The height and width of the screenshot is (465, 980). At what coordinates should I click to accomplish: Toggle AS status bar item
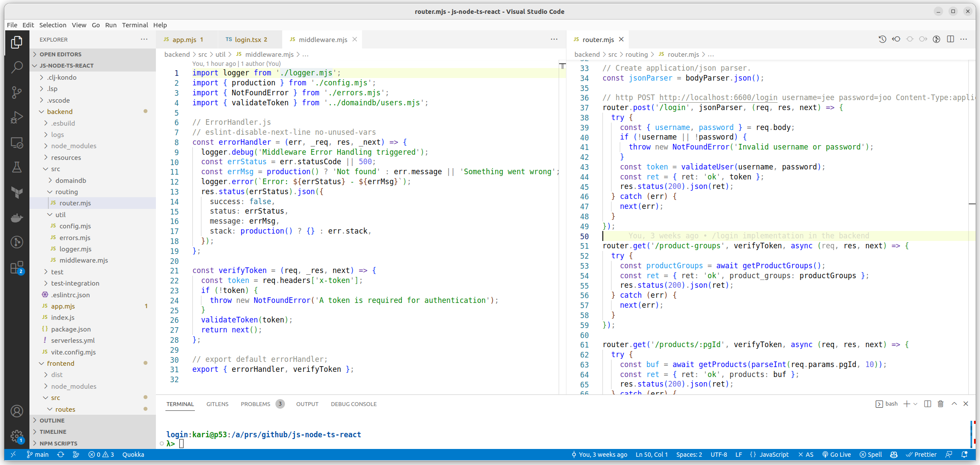pos(805,455)
